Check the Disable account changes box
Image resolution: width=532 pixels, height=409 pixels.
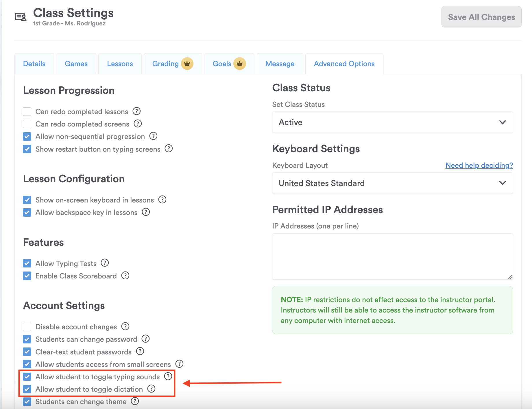(27, 327)
